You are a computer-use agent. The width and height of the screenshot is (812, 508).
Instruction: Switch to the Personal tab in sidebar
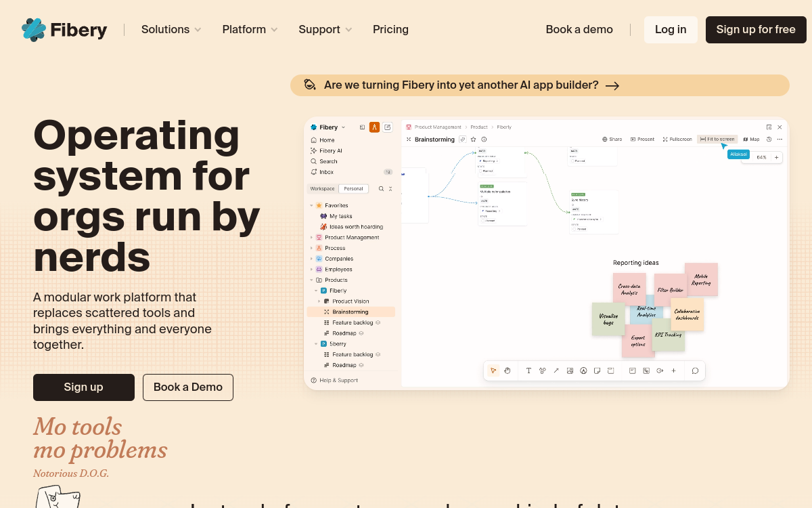point(353,189)
